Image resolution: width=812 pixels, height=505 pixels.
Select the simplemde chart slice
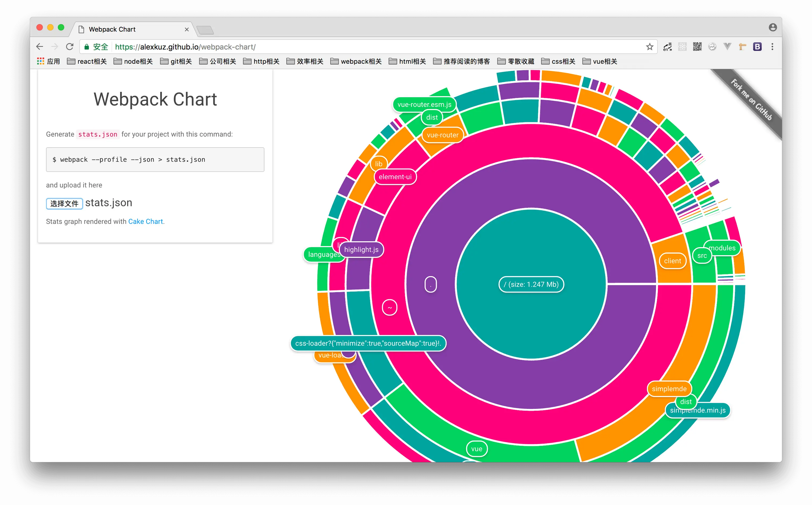pyautogui.click(x=669, y=389)
